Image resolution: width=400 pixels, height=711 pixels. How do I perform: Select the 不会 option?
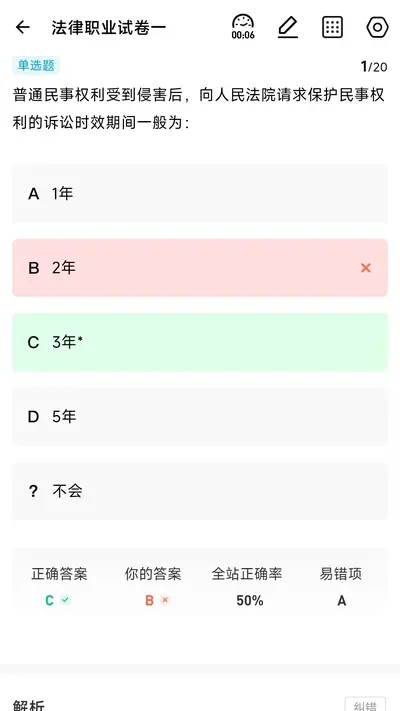(x=200, y=491)
